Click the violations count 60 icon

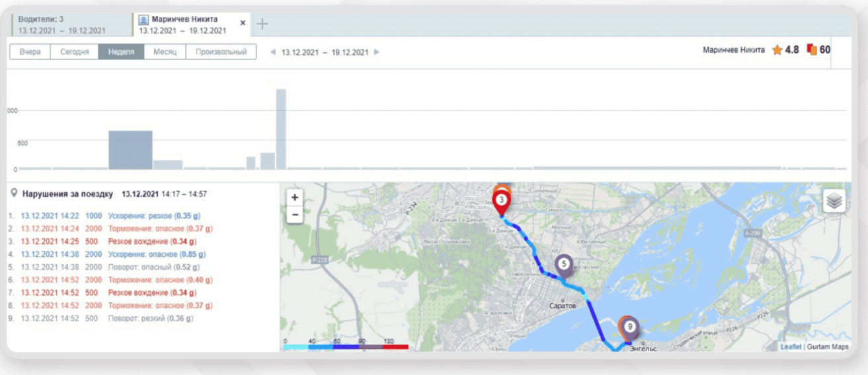pyautogui.click(x=812, y=50)
